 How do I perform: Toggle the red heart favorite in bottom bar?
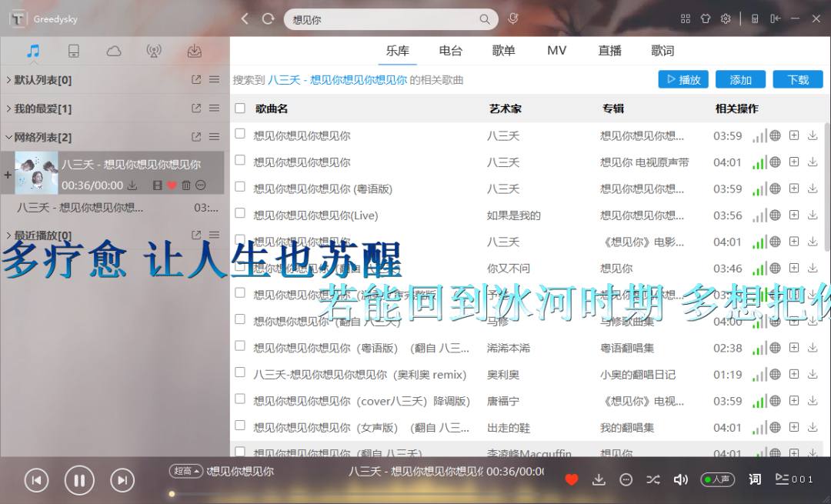pyautogui.click(x=571, y=479)
